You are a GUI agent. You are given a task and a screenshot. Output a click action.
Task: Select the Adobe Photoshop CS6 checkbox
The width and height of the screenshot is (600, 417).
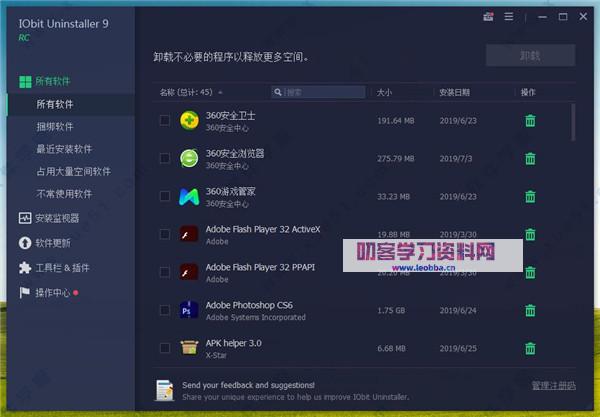pyautogui.click(x=165, y=310)
